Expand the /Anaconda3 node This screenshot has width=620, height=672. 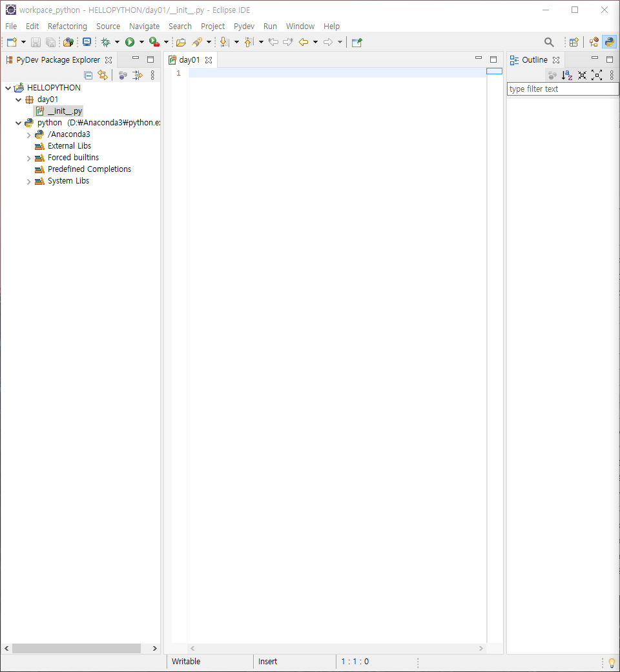coord(28,135)
